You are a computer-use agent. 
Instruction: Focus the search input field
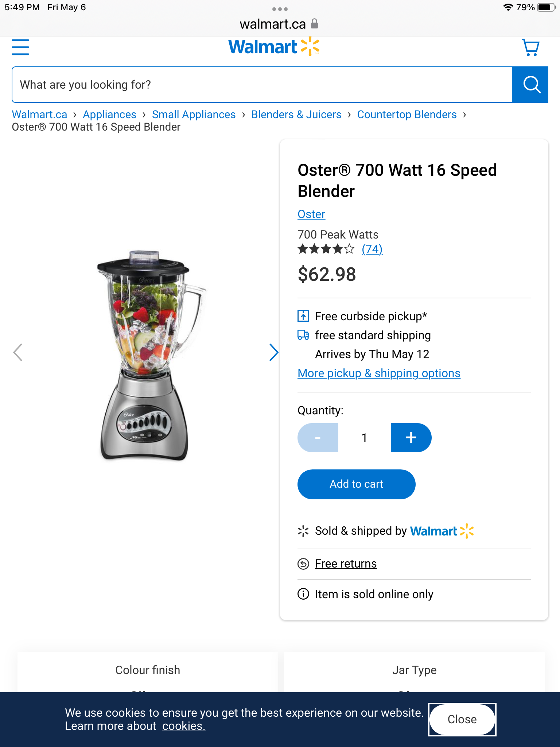tap(262, 85)
